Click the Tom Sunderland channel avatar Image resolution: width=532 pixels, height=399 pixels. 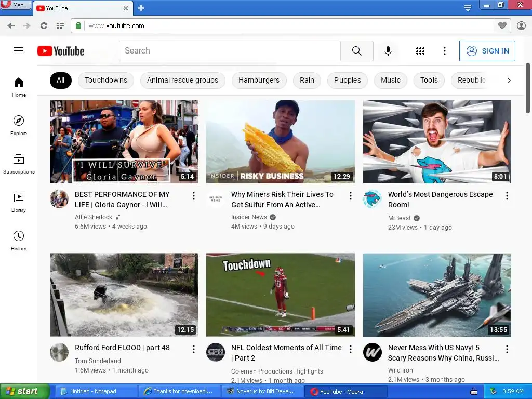click(59, 352)
